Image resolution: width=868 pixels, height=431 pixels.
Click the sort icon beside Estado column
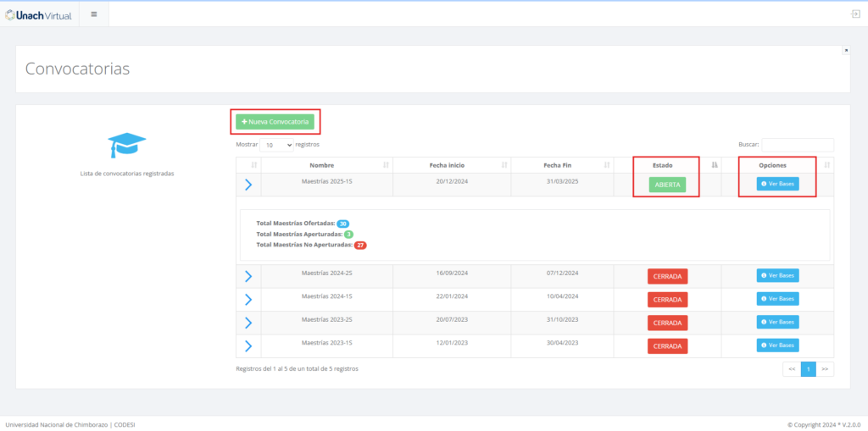714,164
